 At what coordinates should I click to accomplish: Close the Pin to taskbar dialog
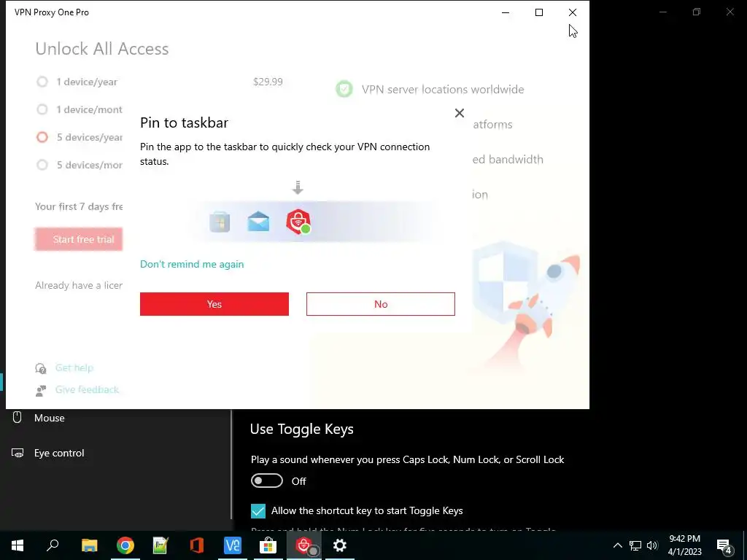[460, 113]
